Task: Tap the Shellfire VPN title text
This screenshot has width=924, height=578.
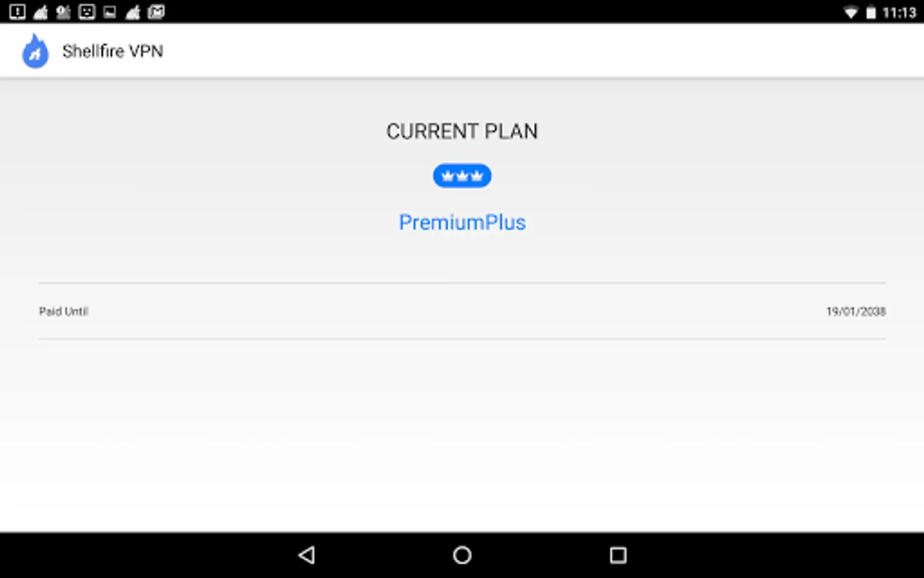Action: (112, 51)
